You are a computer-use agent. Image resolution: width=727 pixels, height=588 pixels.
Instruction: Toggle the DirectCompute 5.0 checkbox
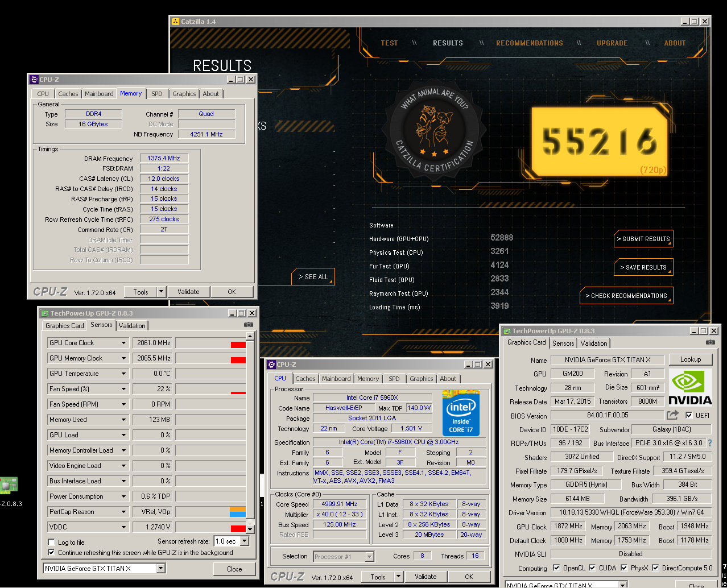pos(655,568)
